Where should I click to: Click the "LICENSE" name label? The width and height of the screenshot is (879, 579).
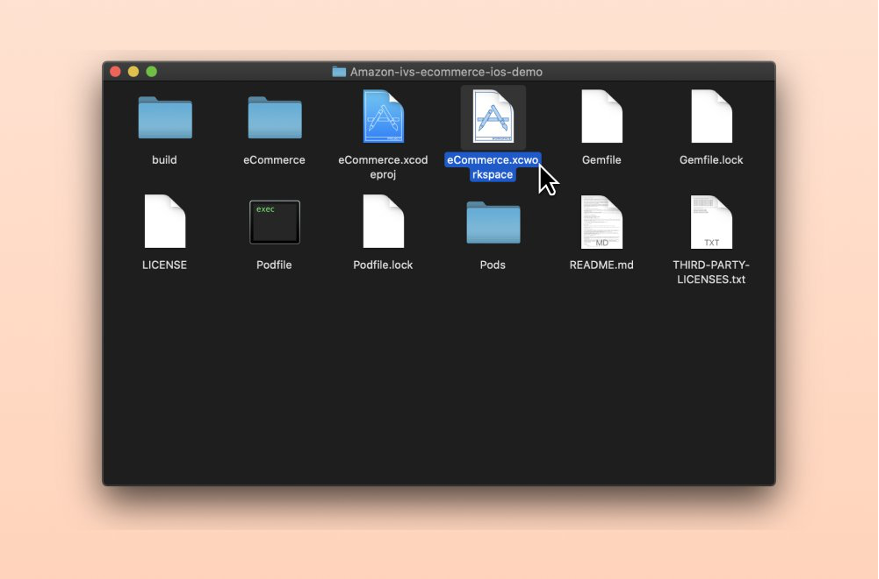pos(164,265)
